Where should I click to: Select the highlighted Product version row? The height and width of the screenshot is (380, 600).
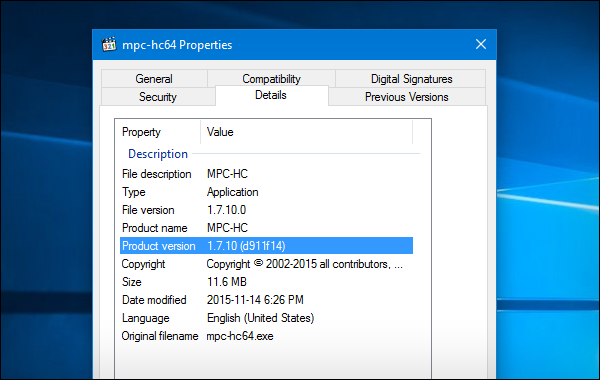tap(266, 246)
